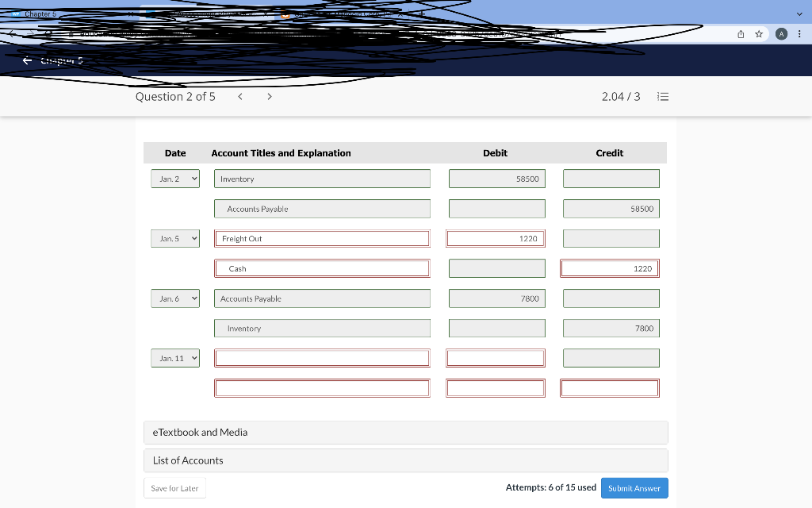Bookmark this page with the star icon
The height and width of the screenshot is (508, 812).
(759, 34)
